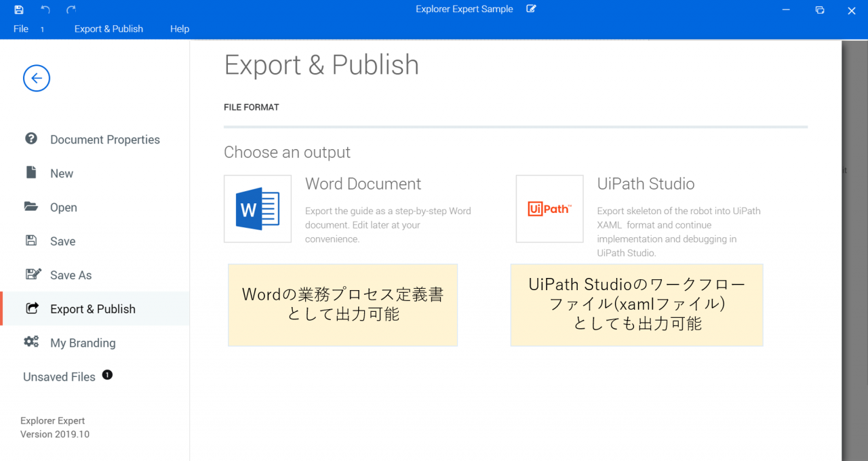Click the UiPath Studio heading

pos(646,184)
